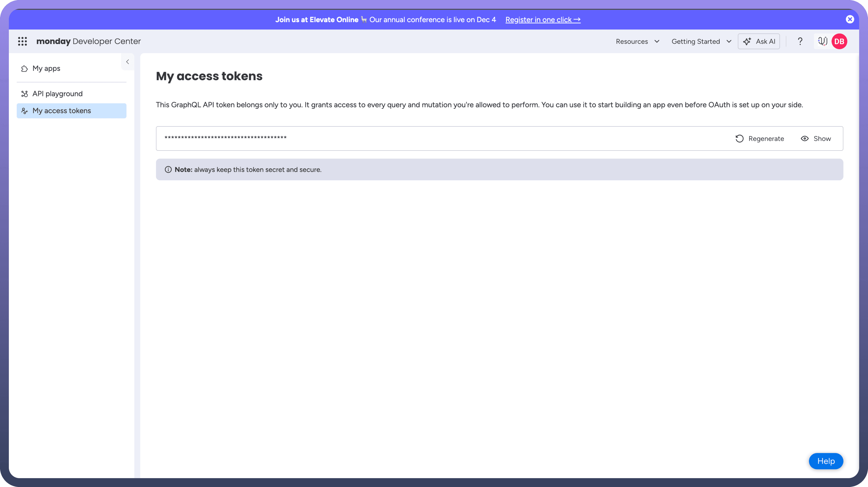Screen dimensions: 868x487
Task: Click the info icon in the note
Action: point(168,169)
